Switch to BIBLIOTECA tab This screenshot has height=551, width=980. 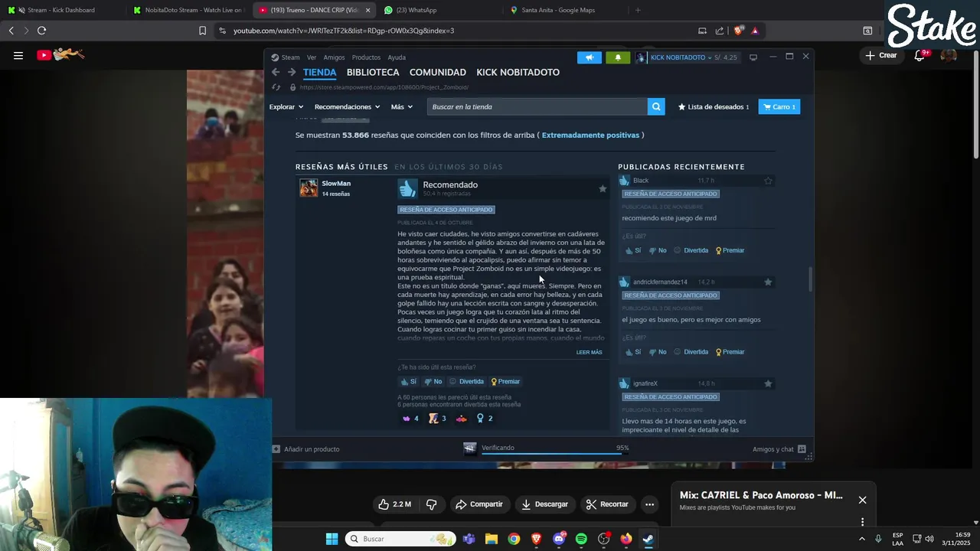373,72
